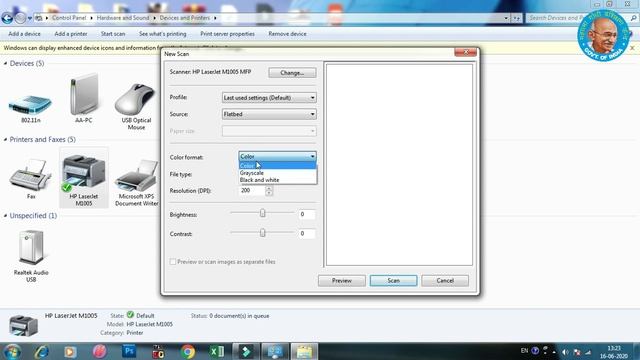Image resolution: width=640 pixels, height=360 pixels.
Task: Collapse the Unspecified (1) group
Action: [x=5, y=216]
